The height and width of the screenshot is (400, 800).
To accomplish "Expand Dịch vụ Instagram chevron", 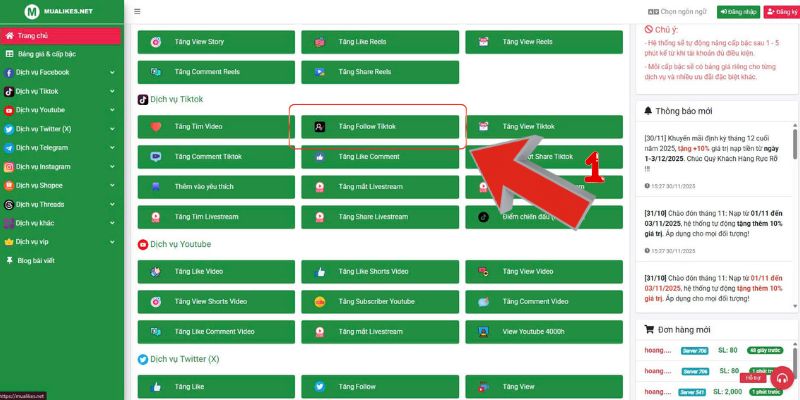I will click(x=112, y=167).
